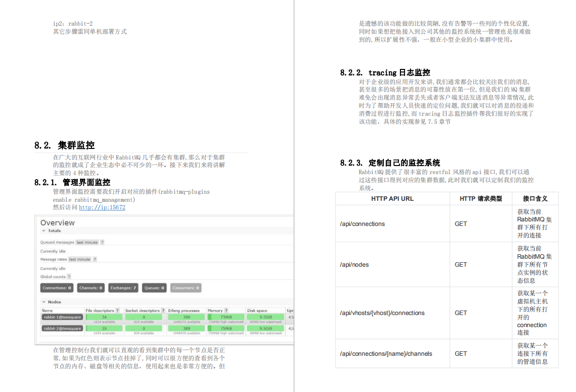Click rabbit-1's Memory usage bar
Viewport: 576px width, 392px height.
(226, 318)
